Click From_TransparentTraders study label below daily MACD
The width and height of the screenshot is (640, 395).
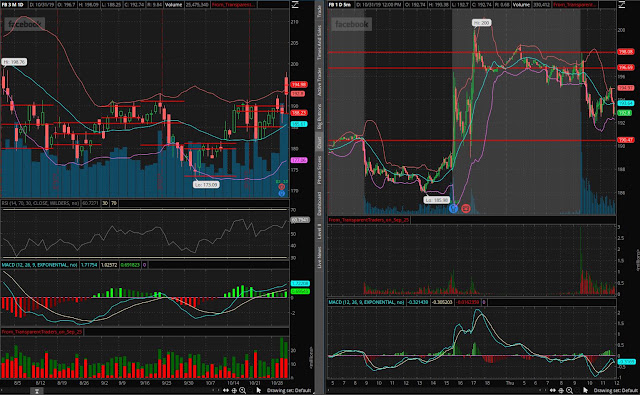(42, 332)
